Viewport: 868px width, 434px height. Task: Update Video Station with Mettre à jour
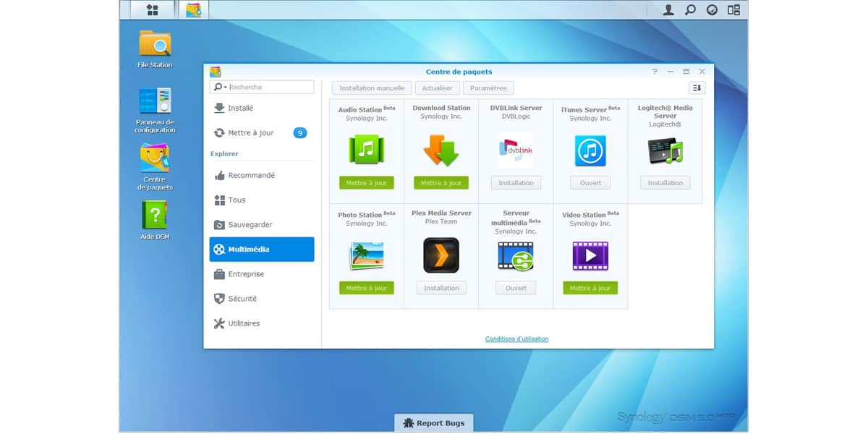pyautogui.click(x=590, y=288)
